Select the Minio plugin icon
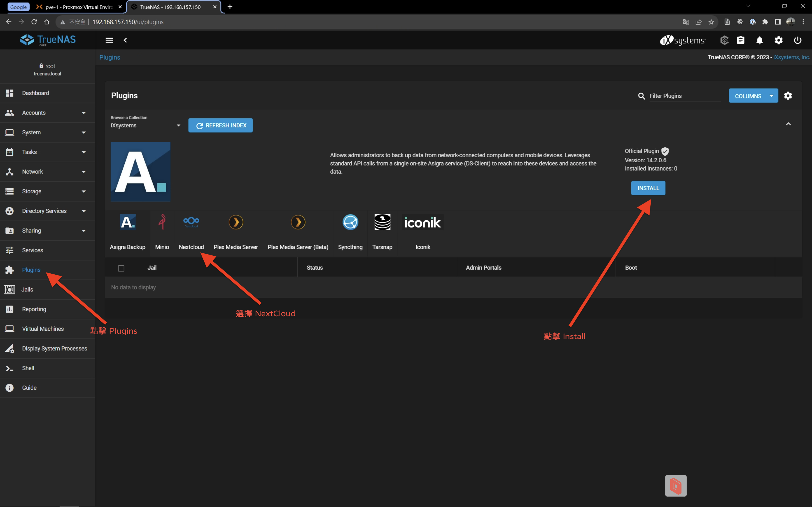 pyautogui.click(x=162, y=222)
